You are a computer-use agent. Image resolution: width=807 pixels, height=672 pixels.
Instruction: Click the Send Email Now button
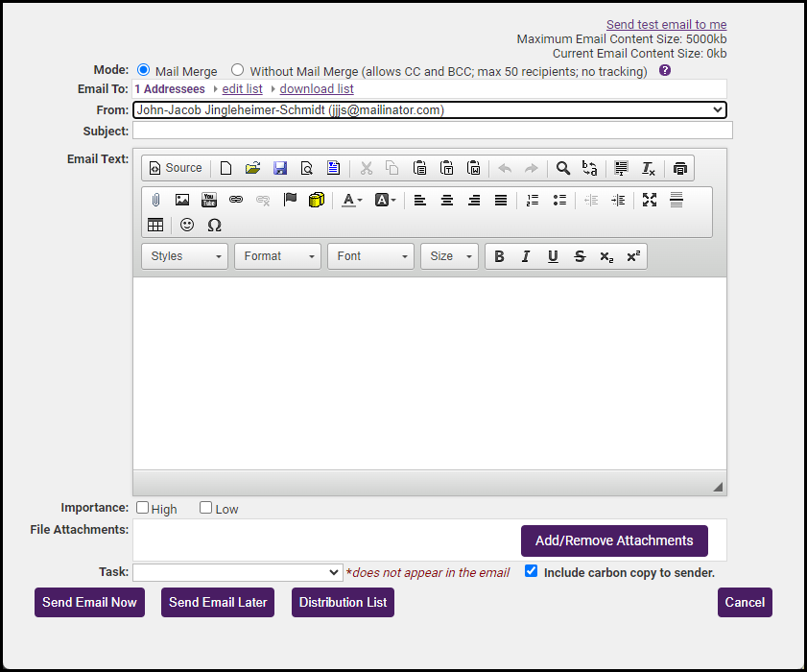(x=89, y=602)
